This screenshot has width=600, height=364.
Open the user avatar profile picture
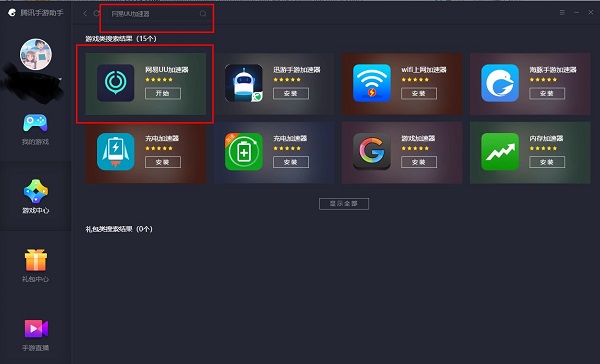coord(36,54)
